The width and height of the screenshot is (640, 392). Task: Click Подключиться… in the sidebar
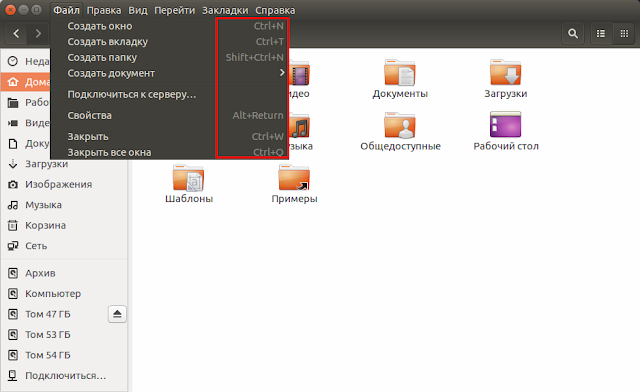point(64,375)
